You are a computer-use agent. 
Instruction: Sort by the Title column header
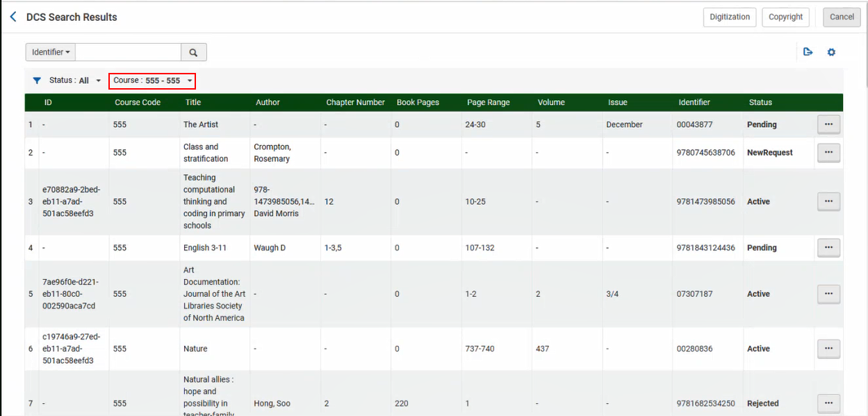(x=193, y=102)
